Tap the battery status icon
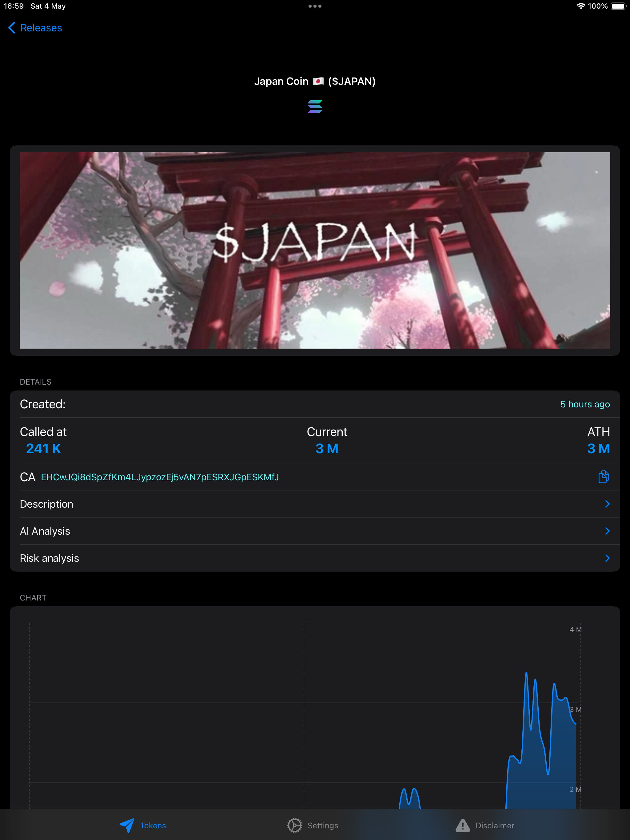The width and height of the screenshot is (630, 840). click(x=618, y=6)
